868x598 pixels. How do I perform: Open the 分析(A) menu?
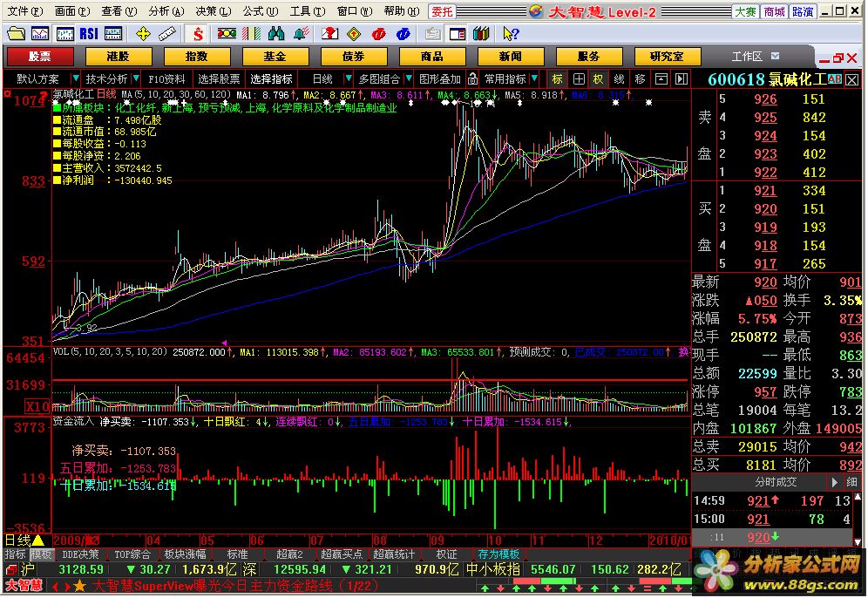click(166, 11)
